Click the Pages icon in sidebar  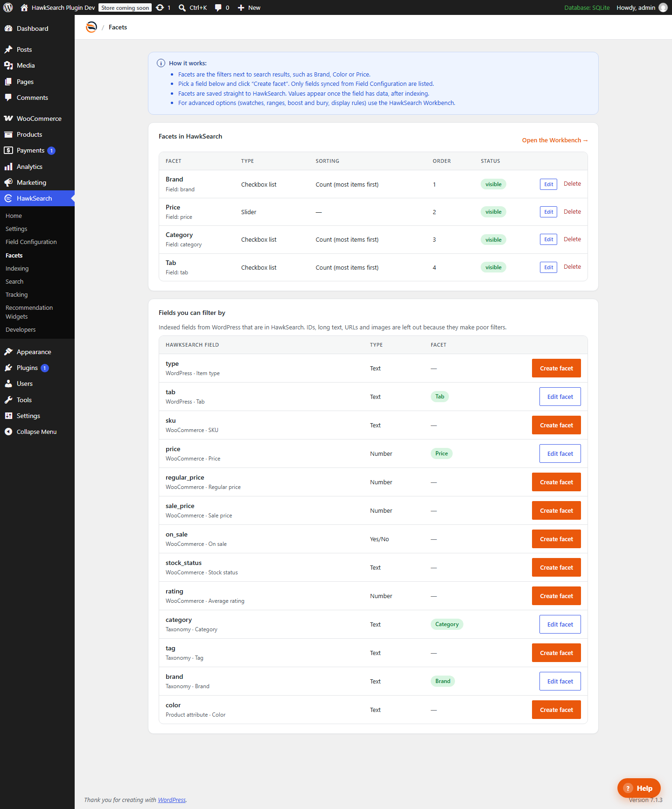pyautogui.click(x=8, y=82)
